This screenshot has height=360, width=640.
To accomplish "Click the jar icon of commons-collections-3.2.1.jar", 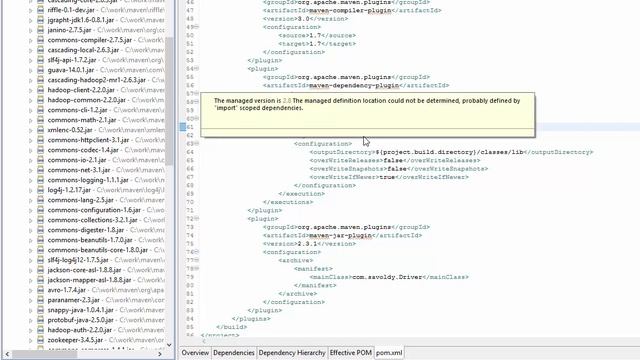I will [x=40, y=220].
